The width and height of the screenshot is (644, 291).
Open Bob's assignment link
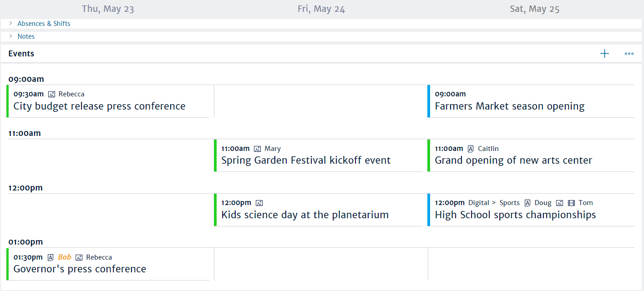(64, 257)
